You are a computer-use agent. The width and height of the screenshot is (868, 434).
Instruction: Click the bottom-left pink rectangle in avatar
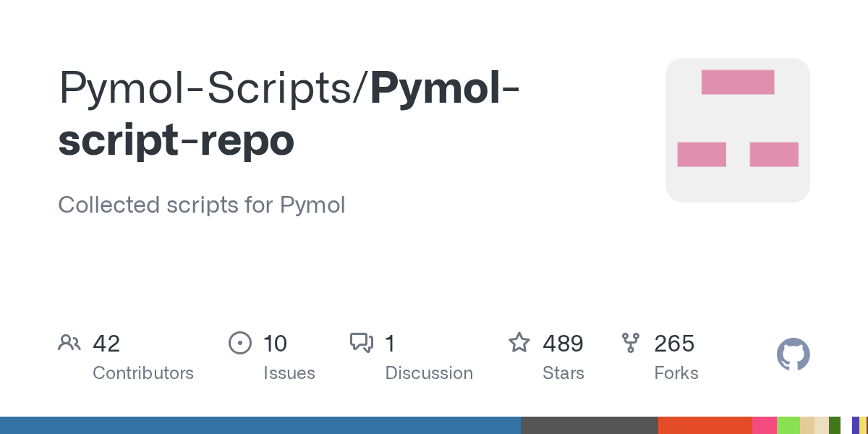pos(702,154)
